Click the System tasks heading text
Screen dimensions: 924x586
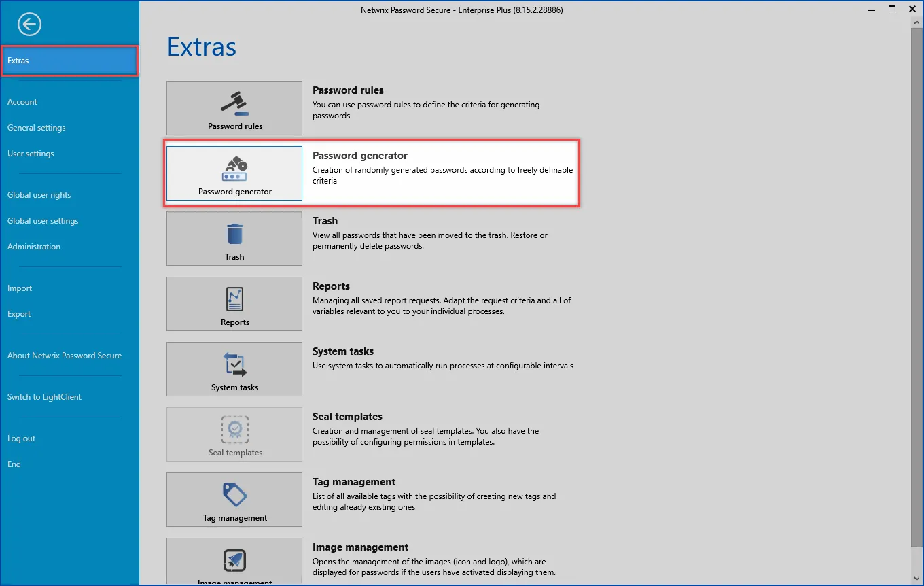[x=343, y=351]
